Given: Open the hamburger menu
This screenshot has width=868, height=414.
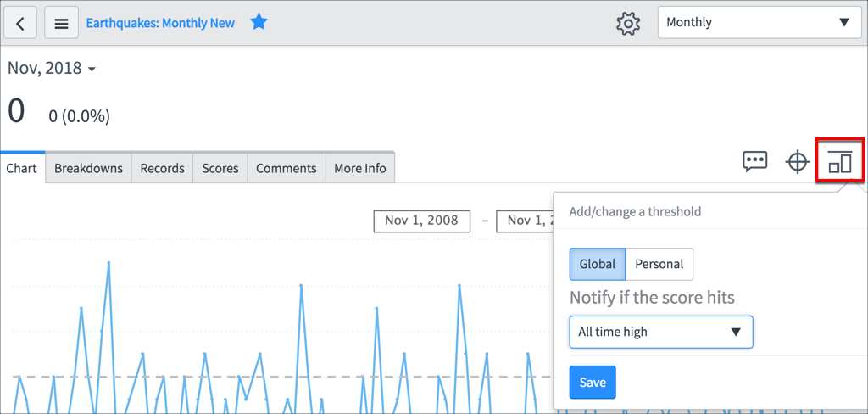Looking at the screenshot, I should point(61,23).
